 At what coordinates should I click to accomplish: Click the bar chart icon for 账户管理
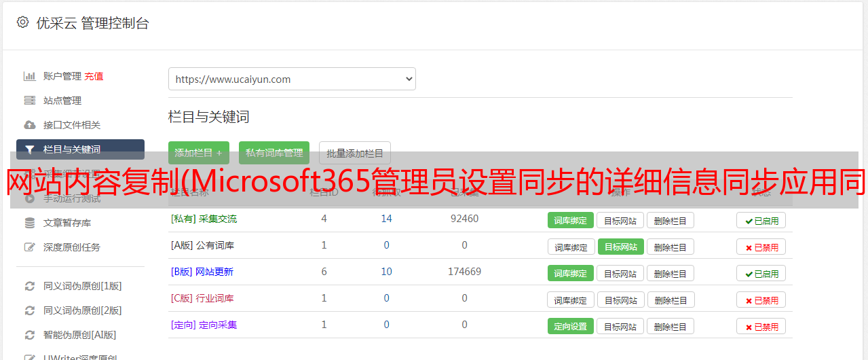coord(29,76)
